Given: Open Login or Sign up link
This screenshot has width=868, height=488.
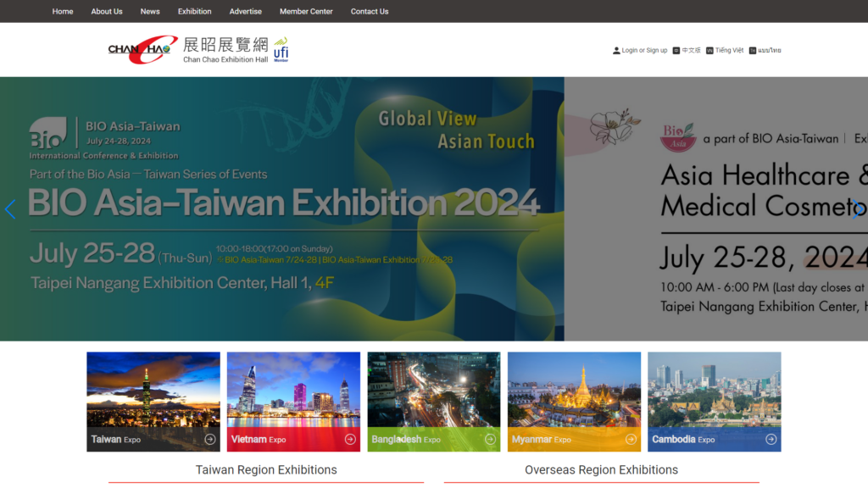Looking at the screenshot, I should 644,50.
